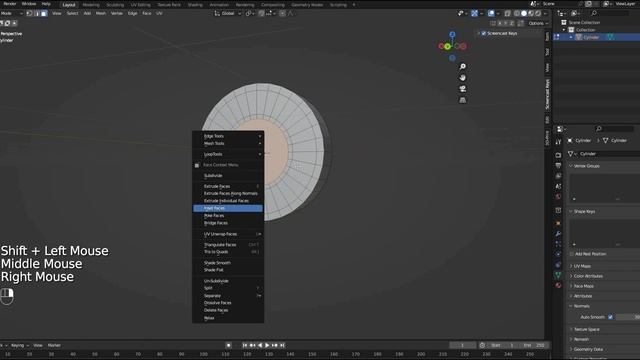Activate face select mode
The height and width of the screenshot is (360, 640).
(x=44, y=13)
